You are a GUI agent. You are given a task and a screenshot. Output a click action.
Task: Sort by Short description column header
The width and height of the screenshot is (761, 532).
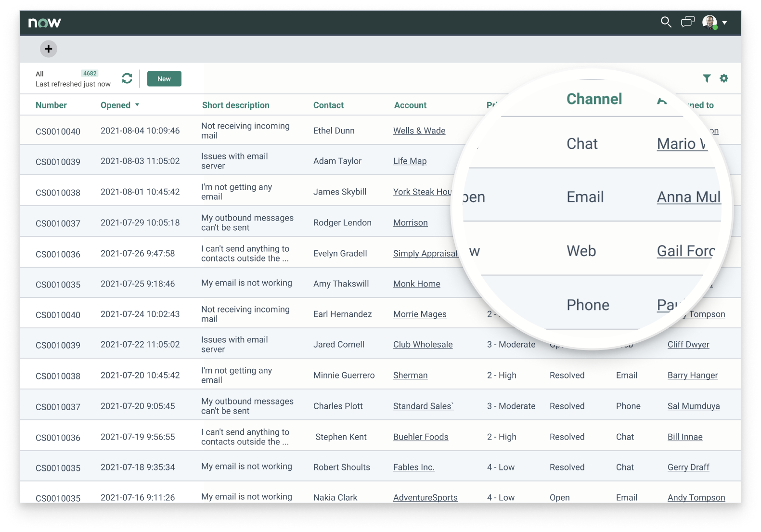(x=235, y=105)
